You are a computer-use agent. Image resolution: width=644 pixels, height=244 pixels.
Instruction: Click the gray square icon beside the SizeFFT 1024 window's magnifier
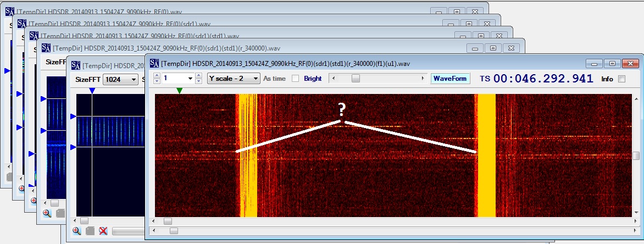click(90, 231)
